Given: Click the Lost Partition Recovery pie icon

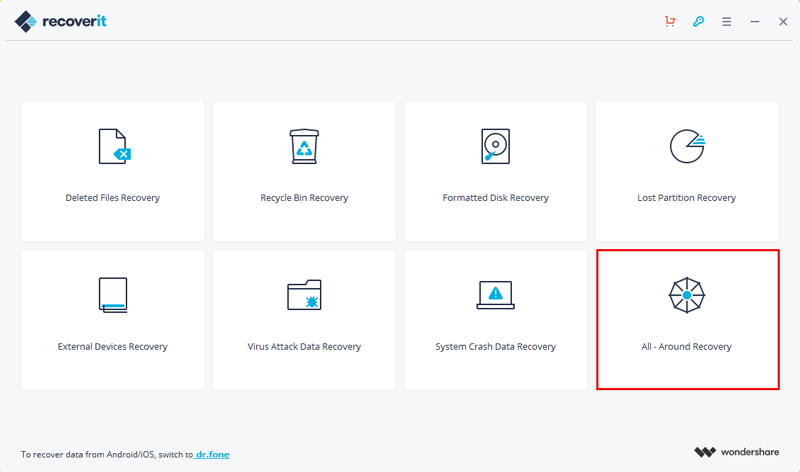Looking at the screenshot, I should pyautogui.click(x=687, y=146).
